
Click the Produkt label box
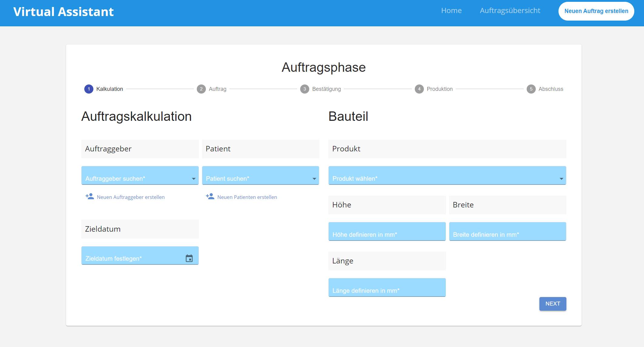point(447,149)
